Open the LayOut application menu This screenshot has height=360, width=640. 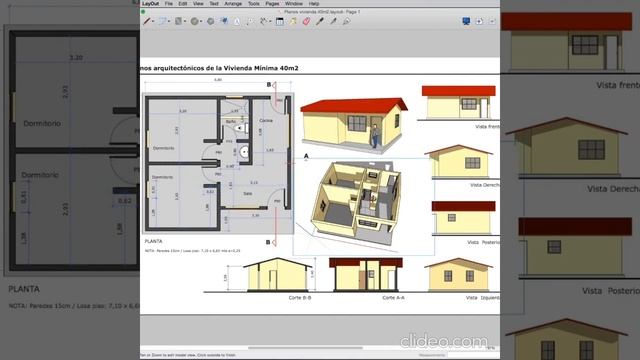(x=150, y=4)
